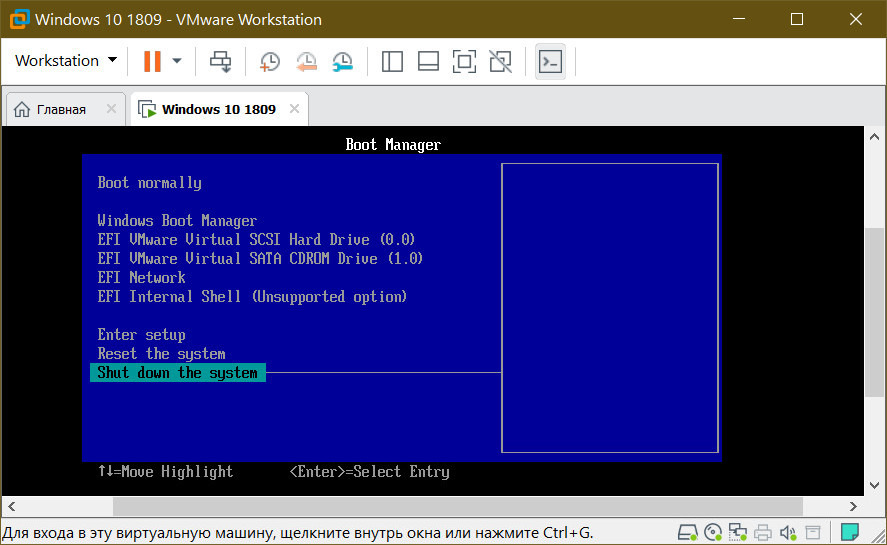Image resolution: width=887 pixels, height=545 pixels.
Task: Close the Главная tab
Action: click(x=111, y=109)
